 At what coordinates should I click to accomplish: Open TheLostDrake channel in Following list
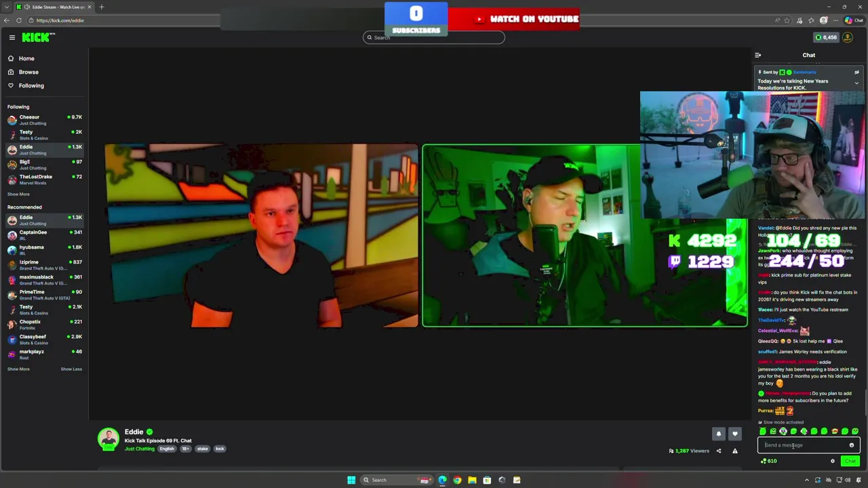[44, 180]
